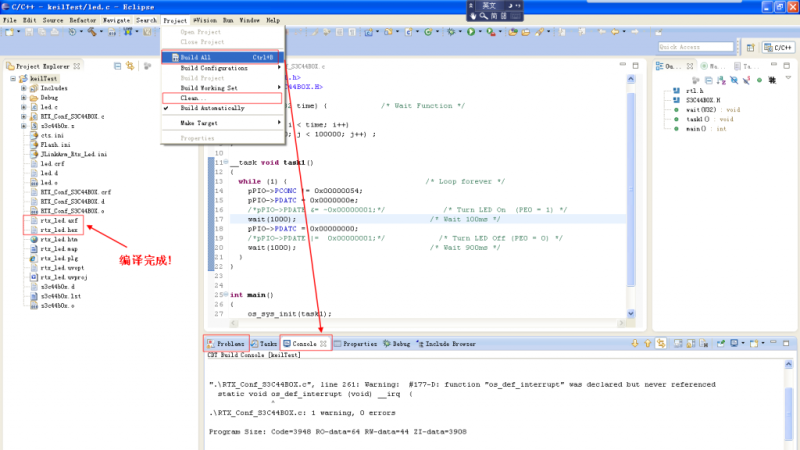Image resolution: width=800 pixels, height=450 pixels.
Task: Click the Debug bug icon in the toolbar
Action: [453, 32]
